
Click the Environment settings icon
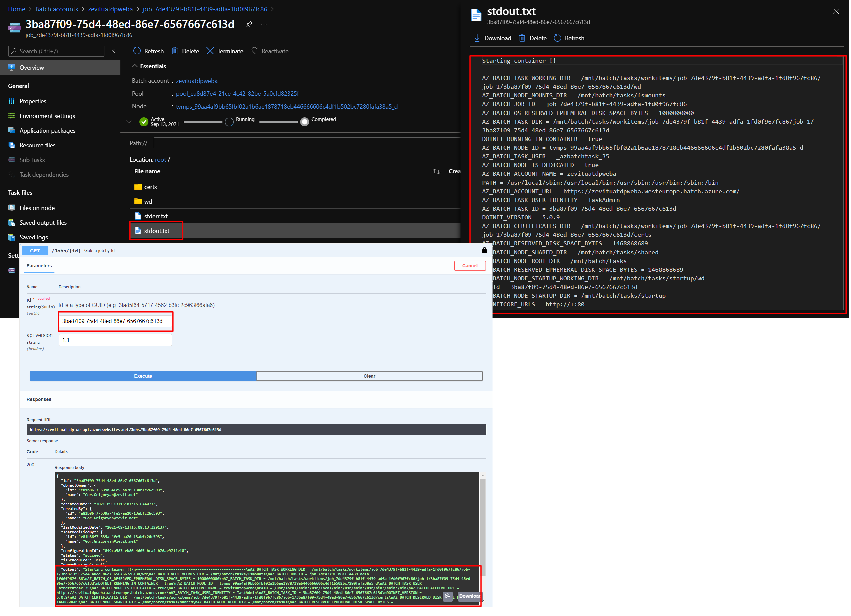12,116
